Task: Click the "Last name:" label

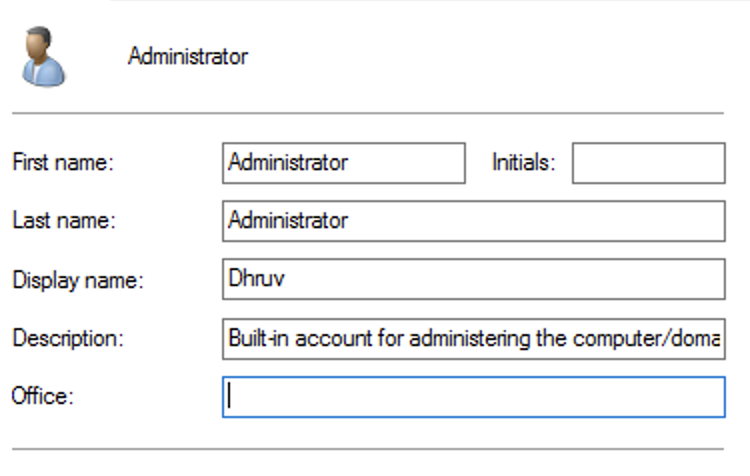Action: 64,221
